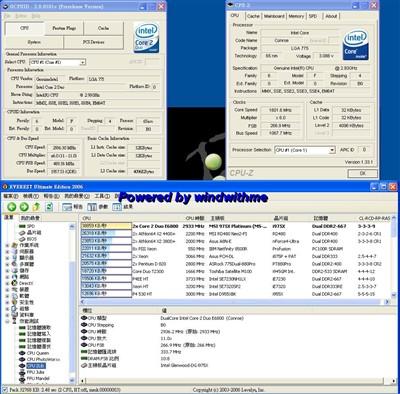This screenshot has width=400, height=394.
Task: Open the Select CPU dropdown in CPUID window
Action: click(83, 62)
